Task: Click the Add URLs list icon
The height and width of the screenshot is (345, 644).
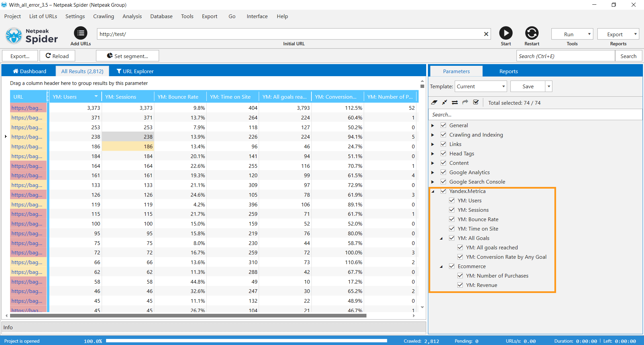Action: click(81, 33)
